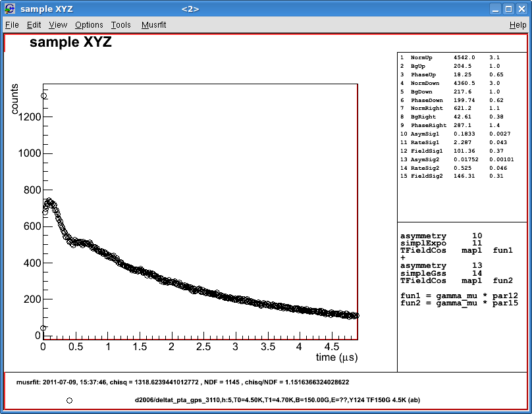Open the Edit menu
This screenshot has width=532, height=414.
pos(33,24)
